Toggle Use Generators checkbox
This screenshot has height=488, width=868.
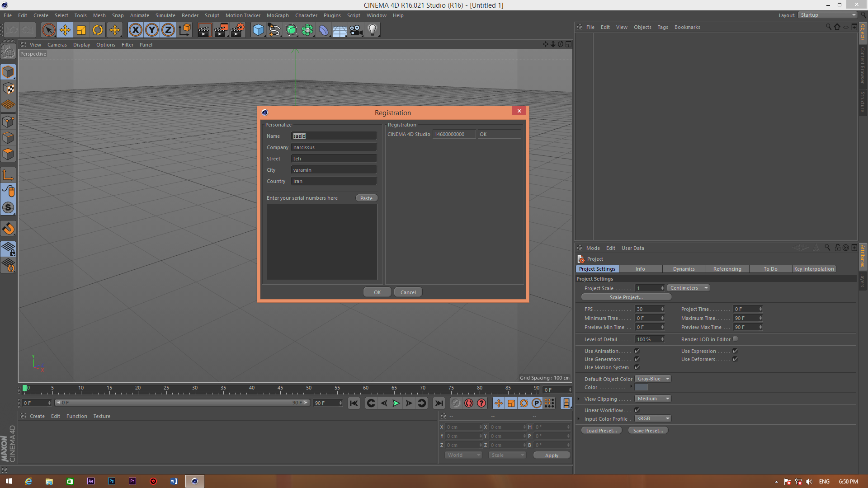[x=637, y=359]
